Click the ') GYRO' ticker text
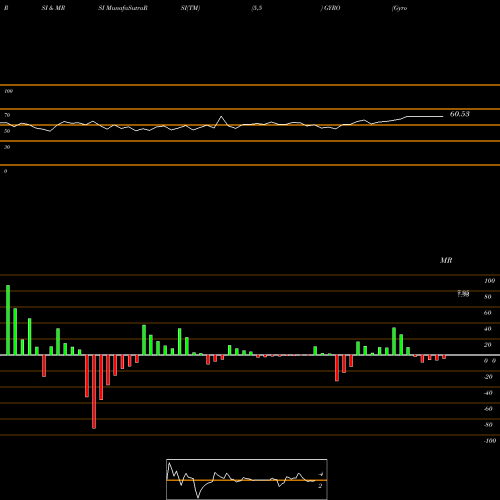Viewport: 500px width, 500px height. pyautogui.click(x=330, y=8)
